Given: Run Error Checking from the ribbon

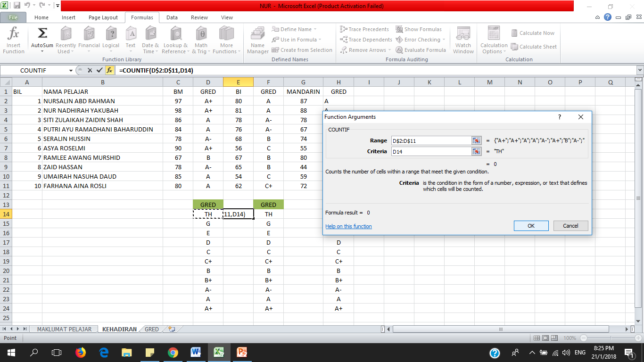Looking at the screenshot, I should [418, 40].
